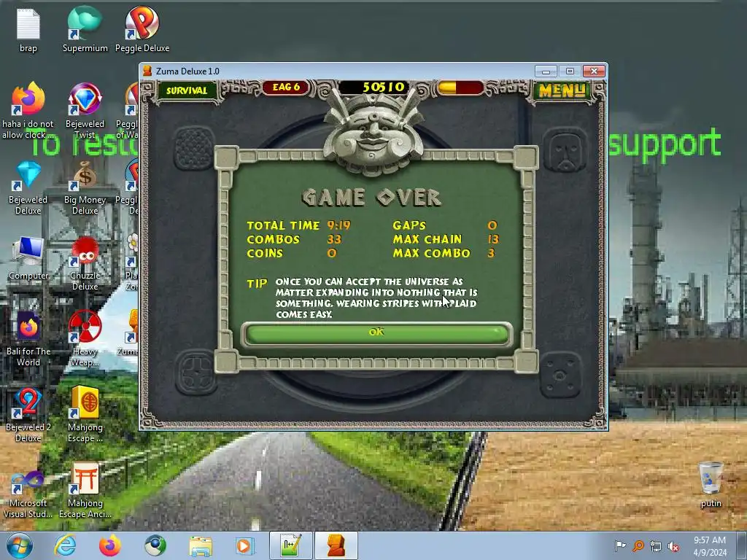
Task: Open the Computer desktop icon
Action: 28,258
